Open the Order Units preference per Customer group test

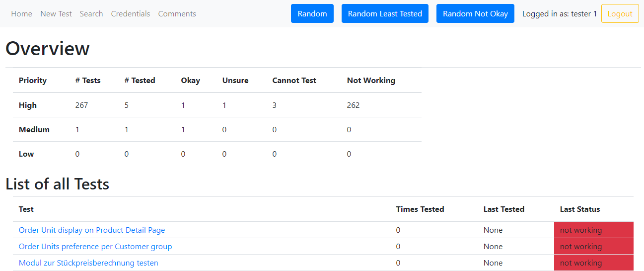coord(95,247)
